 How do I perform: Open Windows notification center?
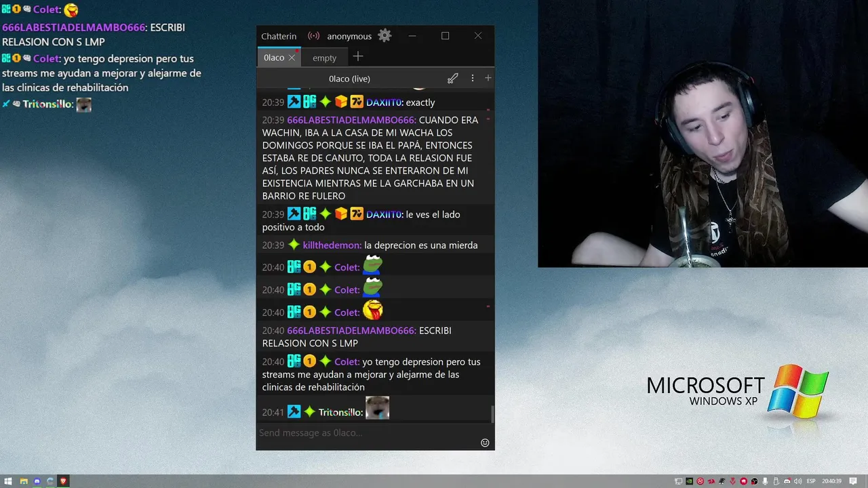(x=852, y=481)
